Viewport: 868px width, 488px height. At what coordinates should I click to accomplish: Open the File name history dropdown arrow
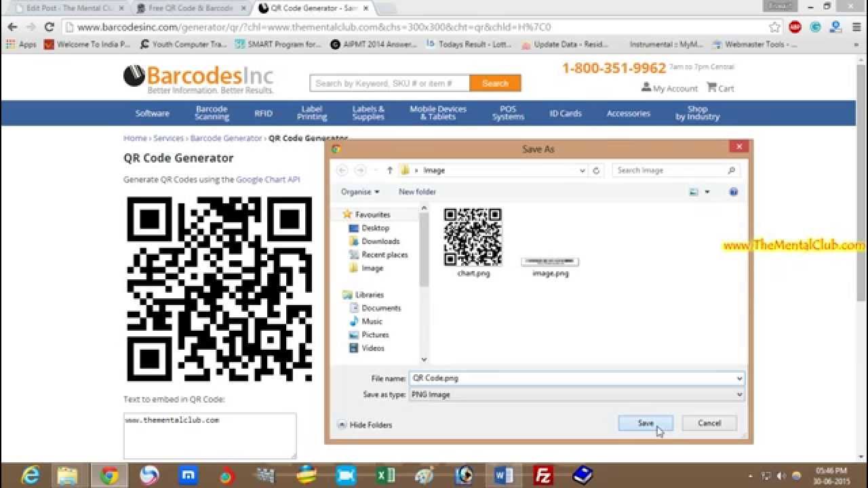pos(739,378)
